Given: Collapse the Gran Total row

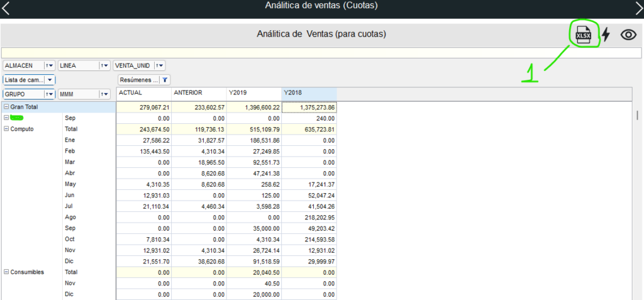Looking at the screenshot, I should (x=6, y=108).
